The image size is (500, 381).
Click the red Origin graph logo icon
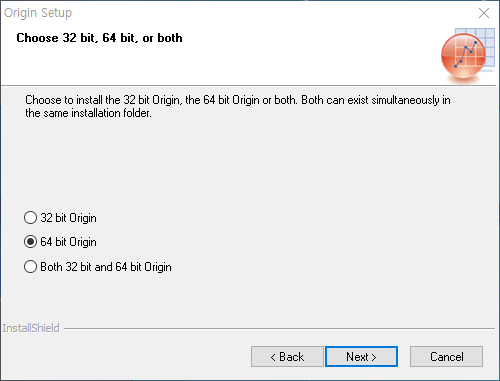point(463,57)
